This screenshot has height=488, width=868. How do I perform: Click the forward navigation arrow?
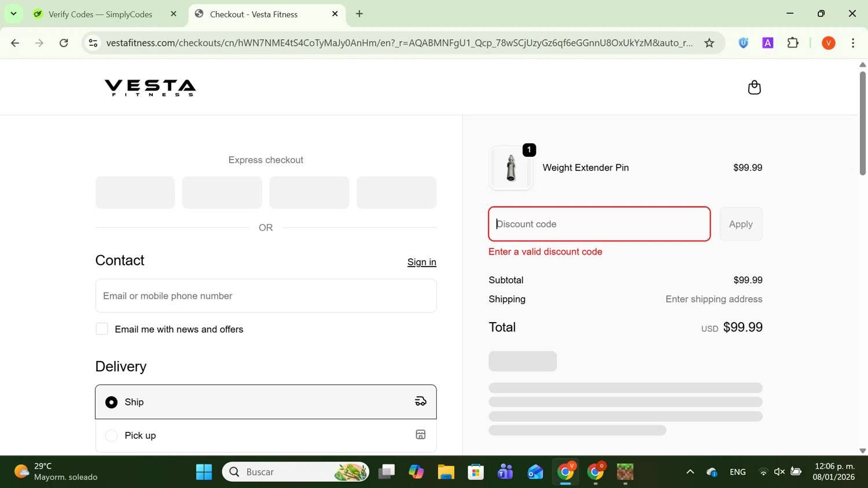pos(39,43)
